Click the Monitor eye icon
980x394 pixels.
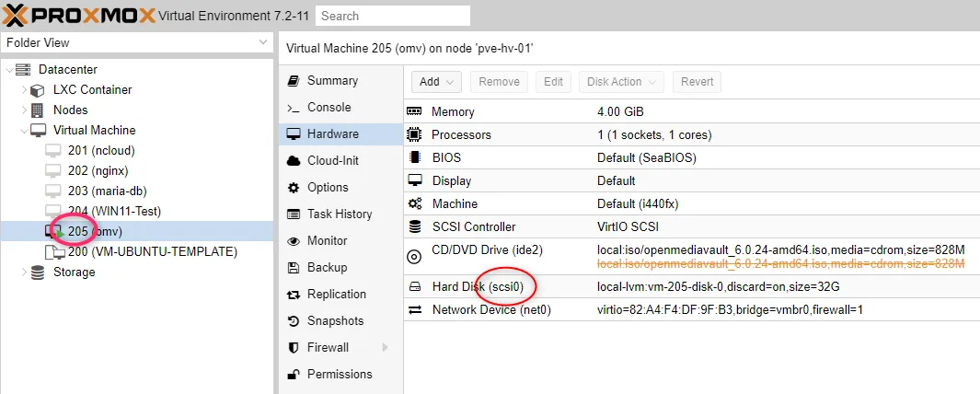pyautogui.click(x=294, y=241)
